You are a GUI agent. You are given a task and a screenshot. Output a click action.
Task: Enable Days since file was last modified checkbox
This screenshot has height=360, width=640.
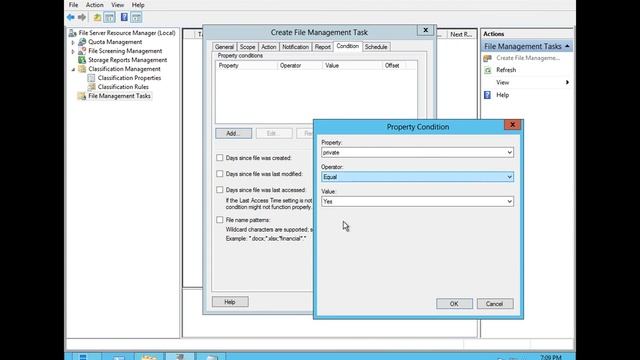[220, 174]
